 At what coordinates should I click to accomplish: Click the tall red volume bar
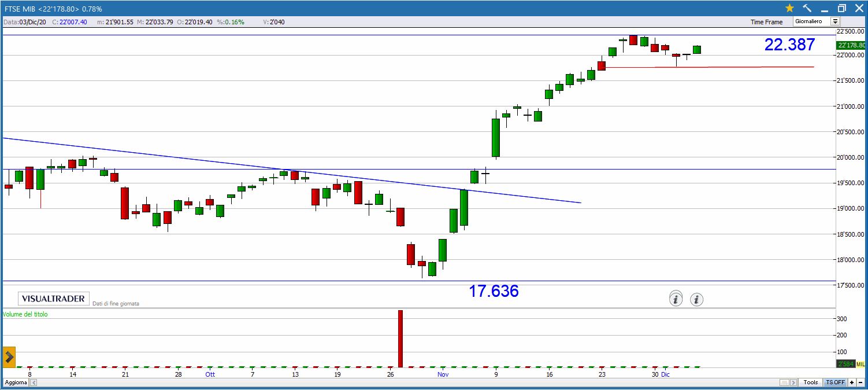400,339
